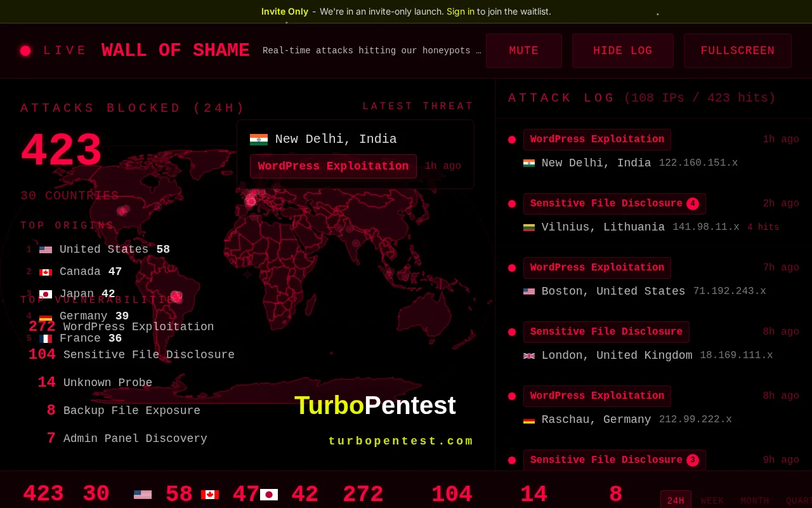The height and width of the screenshot is (508, 812).
Task: Mute the attack sounds
Action: tap(524, 51)
